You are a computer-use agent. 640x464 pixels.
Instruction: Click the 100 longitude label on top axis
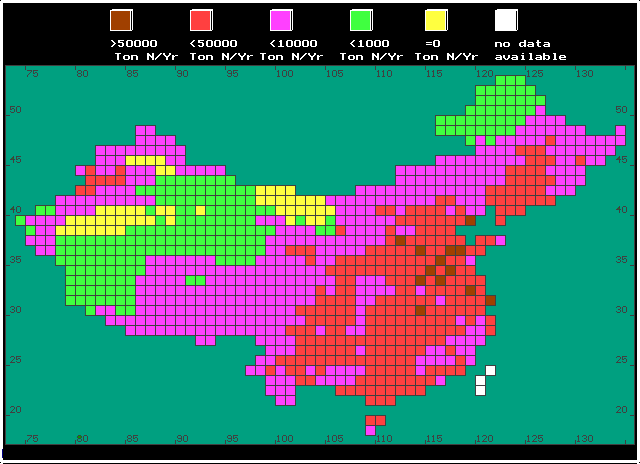coord(284,73)
